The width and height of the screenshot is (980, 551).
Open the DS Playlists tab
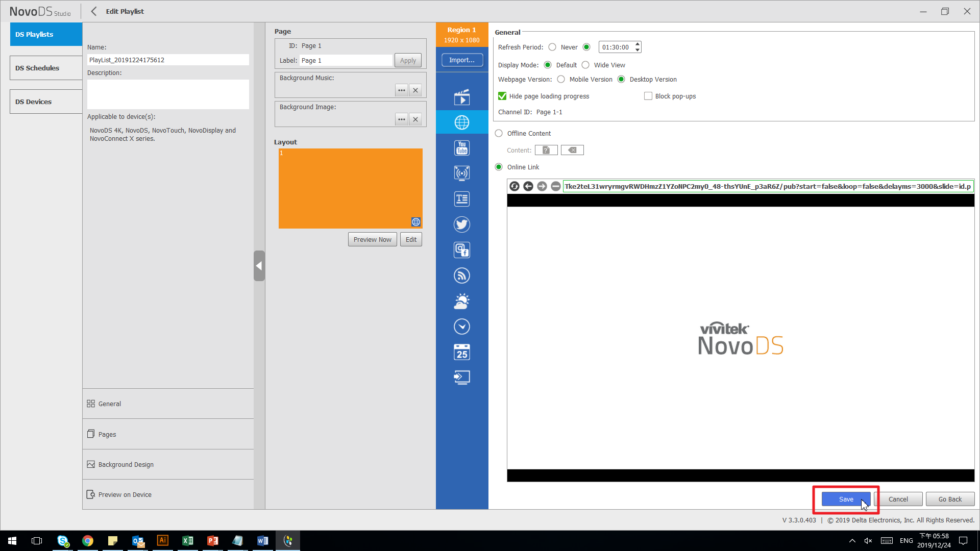[x=46, y=34]
